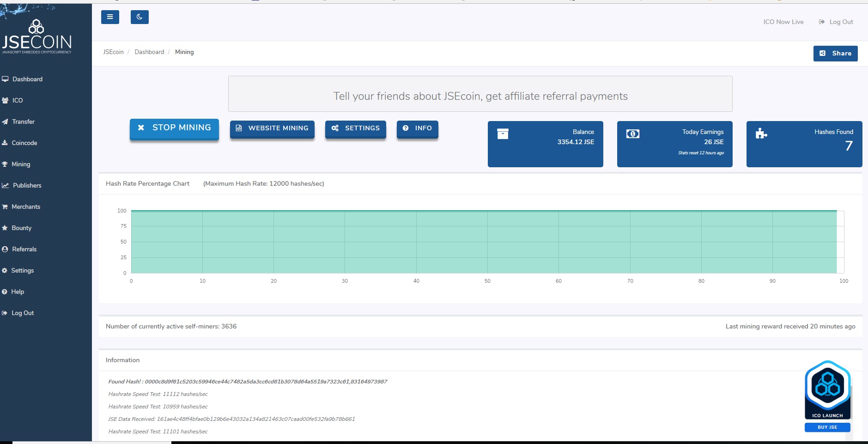Image resolution: width=868 pixels, height=444 pixels.
Task: Click Hashrate Speed Test 11112 line
Action: pyautogui.click(x=158, y=394)
